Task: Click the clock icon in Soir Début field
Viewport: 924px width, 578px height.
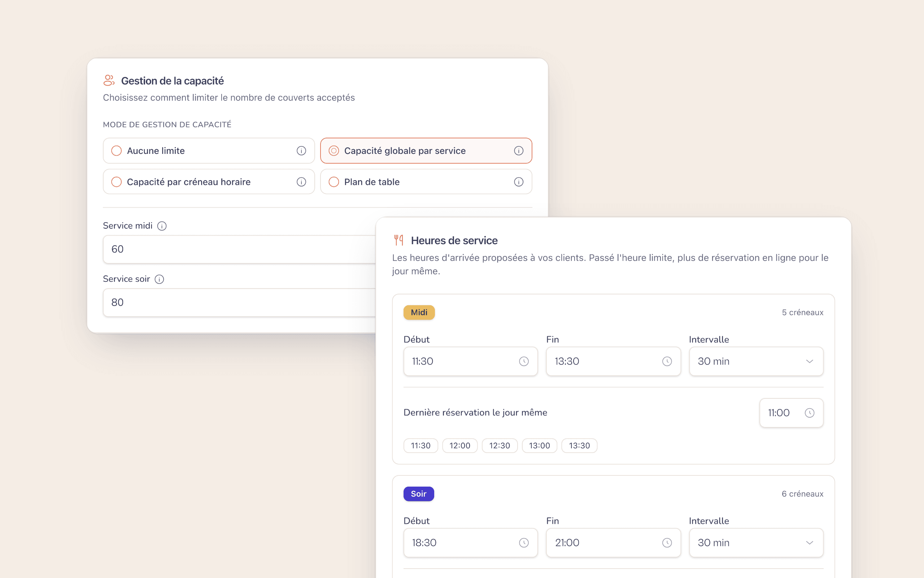Action: [x=524, y=543]
